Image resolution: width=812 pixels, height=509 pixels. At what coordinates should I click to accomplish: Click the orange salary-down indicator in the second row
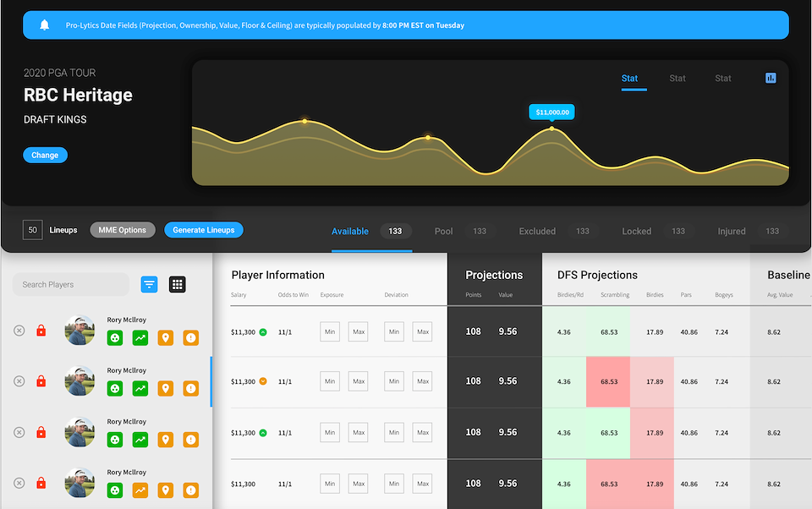[263, 381]
